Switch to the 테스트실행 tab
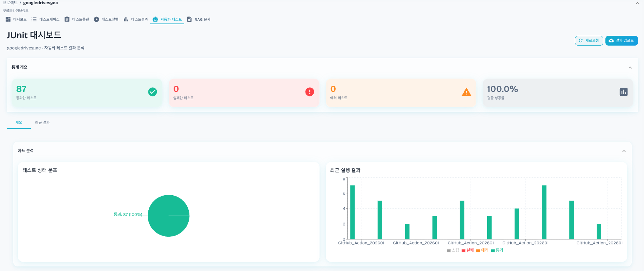The image size is (644, 271). pos(106,19)
